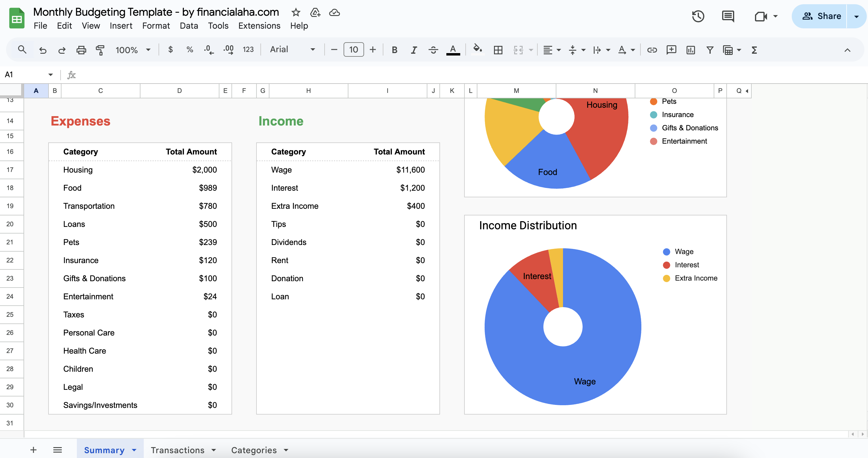Open Google Sheets home logo
Image resolution: width=868 pixels, height=458 pixels.
pyautogui.click(x=17, y=18)
